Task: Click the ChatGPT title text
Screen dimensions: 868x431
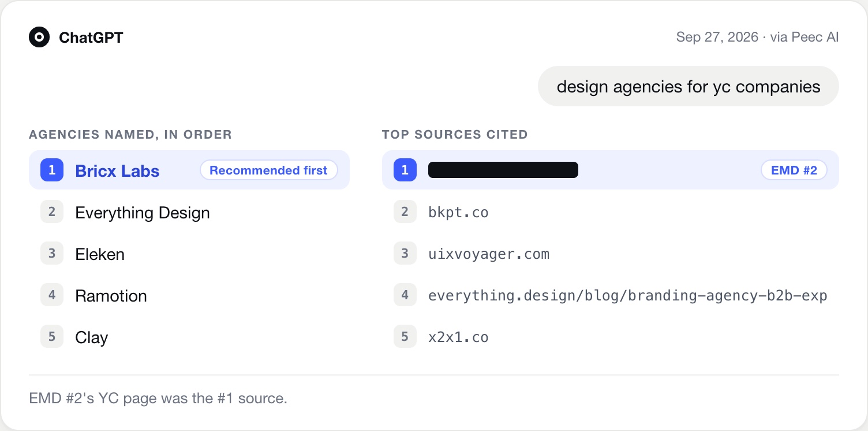Action: point(91,38)
